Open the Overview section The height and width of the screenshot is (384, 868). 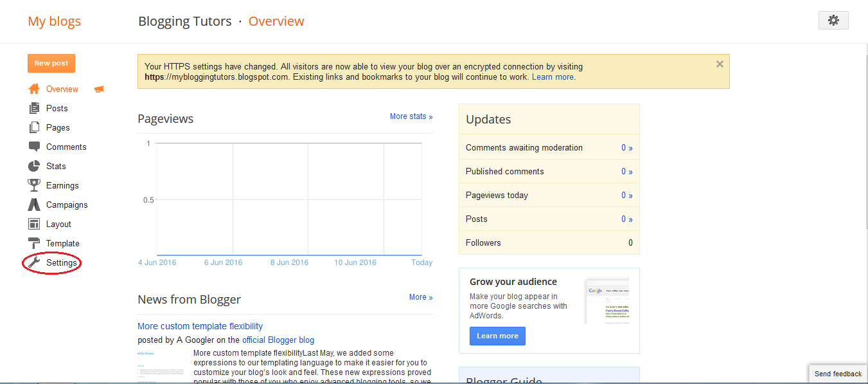click(x=62, y=89)
